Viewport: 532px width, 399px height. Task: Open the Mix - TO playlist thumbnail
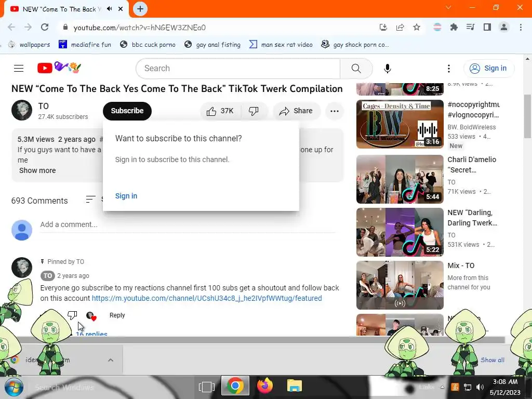point(400,285)
